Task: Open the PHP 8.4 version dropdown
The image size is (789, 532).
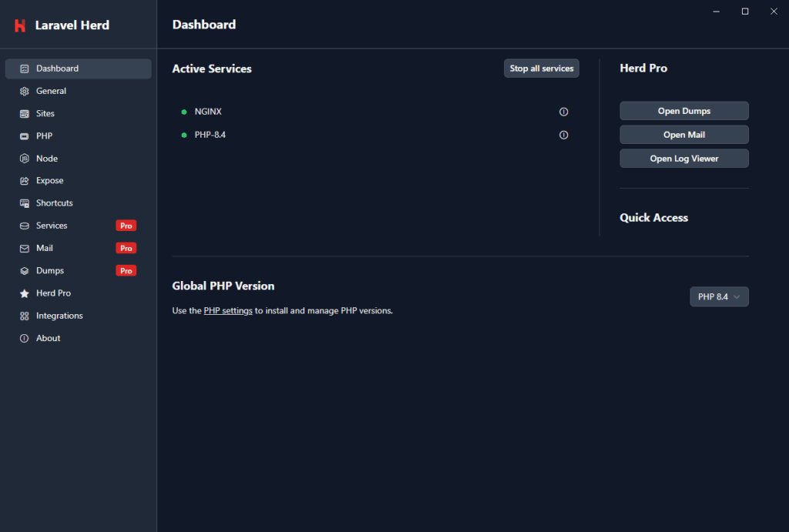Action: click(x=719, y=296)
